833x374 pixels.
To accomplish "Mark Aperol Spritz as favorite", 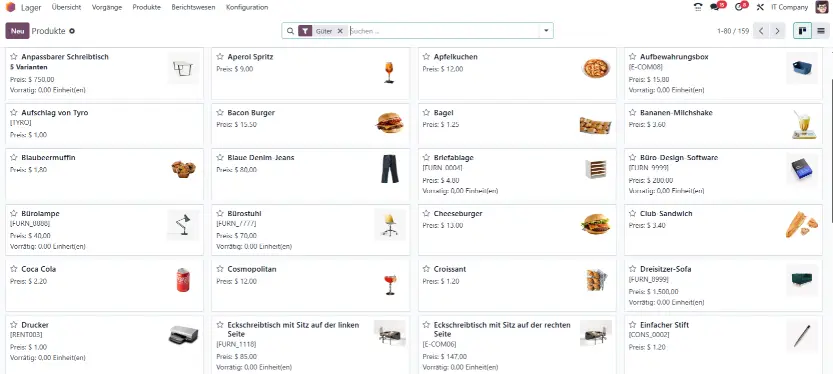I will (220, 57).
